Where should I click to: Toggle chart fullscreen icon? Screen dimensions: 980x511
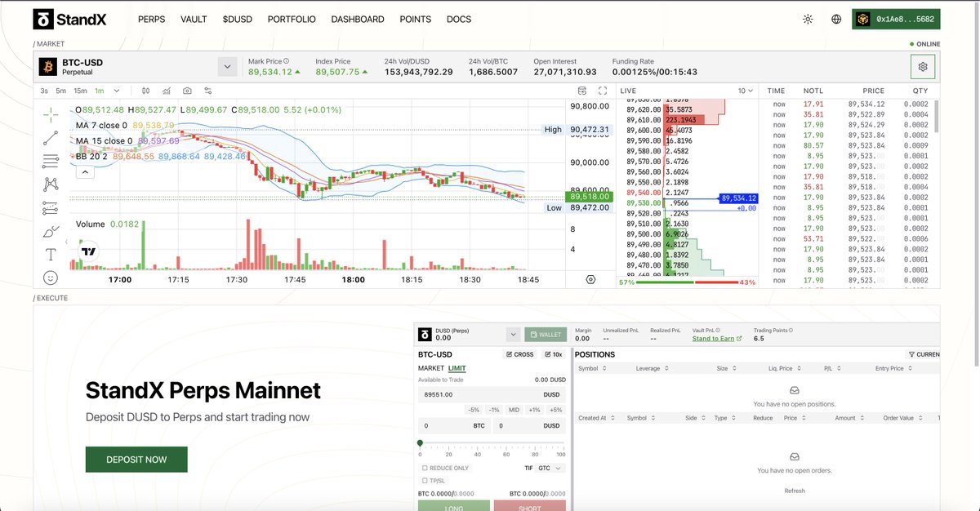(604, 91)
